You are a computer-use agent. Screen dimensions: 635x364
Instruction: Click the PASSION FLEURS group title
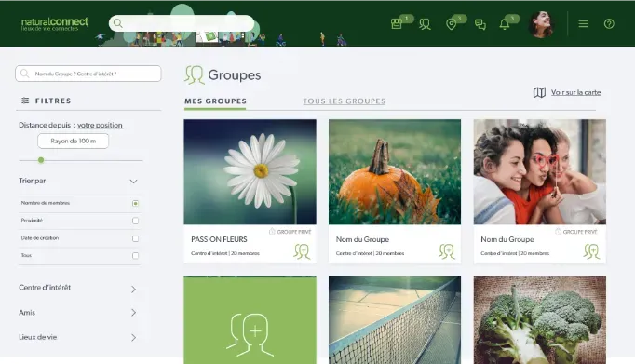[219, 239]
